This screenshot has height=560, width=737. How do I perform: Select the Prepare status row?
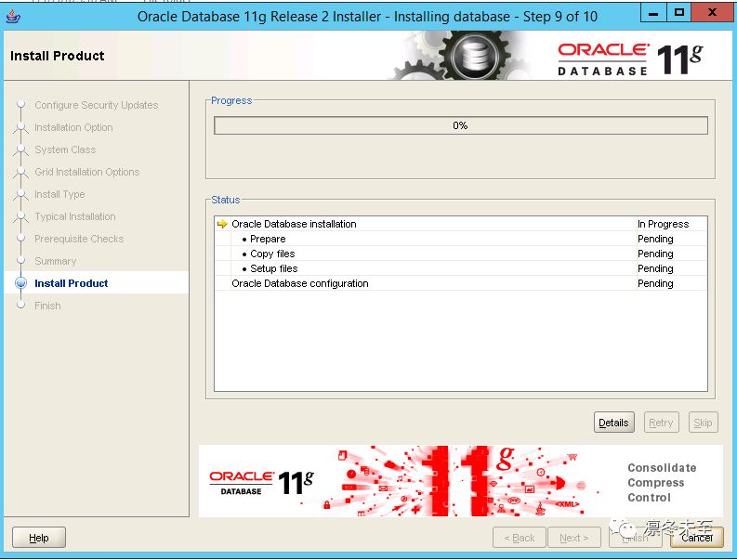461,239
